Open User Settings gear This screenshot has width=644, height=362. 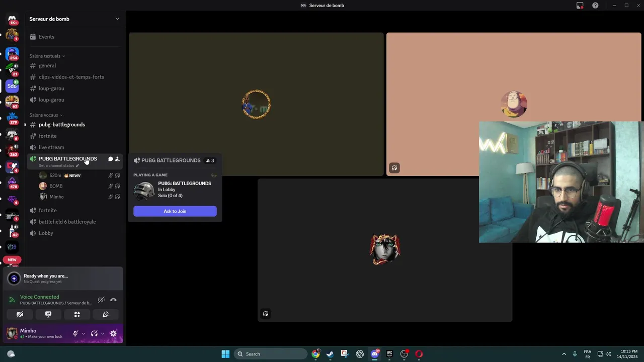coord(113,333)
